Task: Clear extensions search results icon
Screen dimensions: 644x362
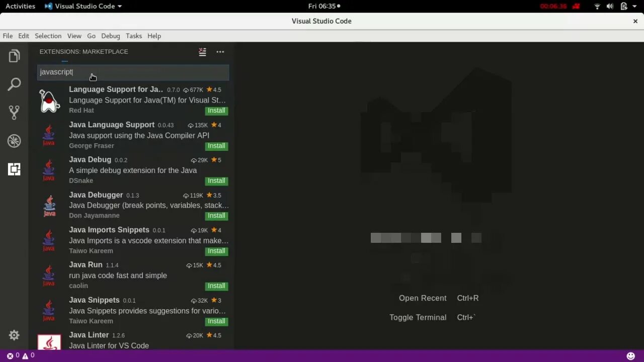Action: click(202, 51)
